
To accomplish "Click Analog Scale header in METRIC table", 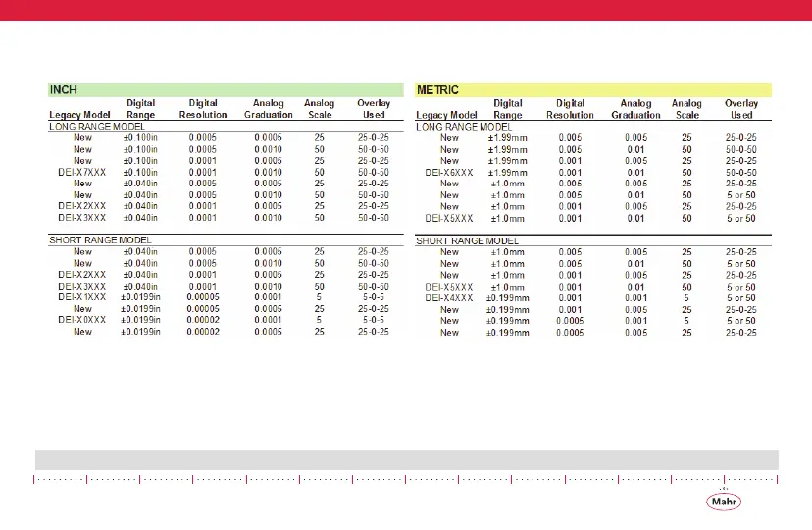I will click(x=686, y=109).
